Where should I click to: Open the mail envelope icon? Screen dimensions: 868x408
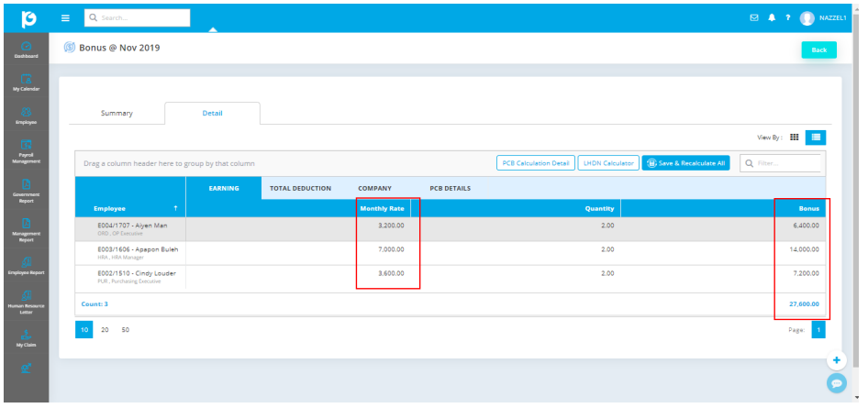(x=755, y=17)
